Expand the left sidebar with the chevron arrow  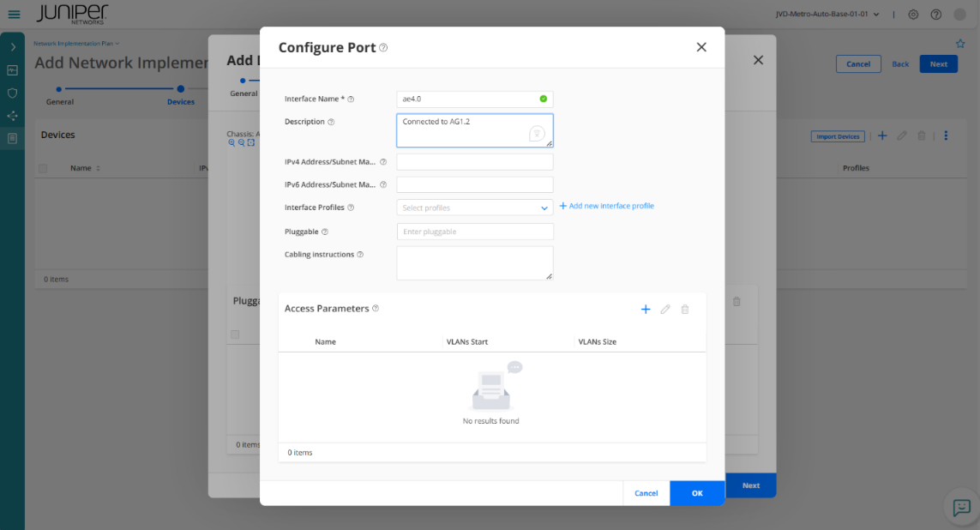point(13,47)
